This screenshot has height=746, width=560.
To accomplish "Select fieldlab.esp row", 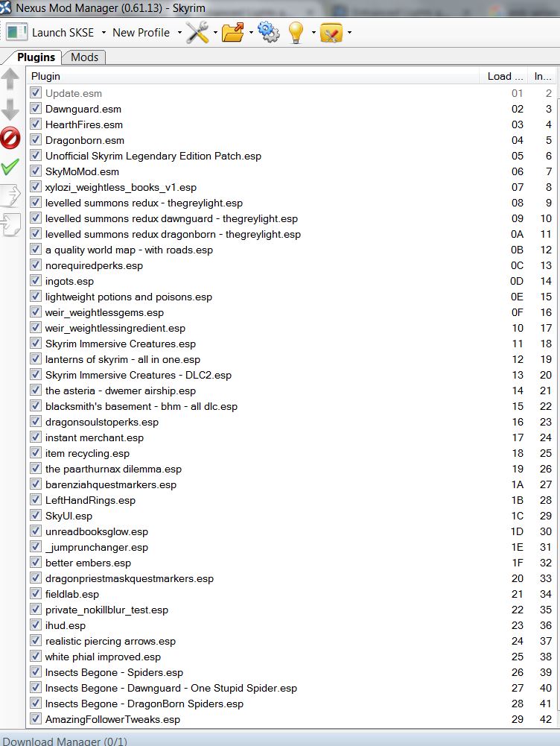I will [x=291, y=594].
